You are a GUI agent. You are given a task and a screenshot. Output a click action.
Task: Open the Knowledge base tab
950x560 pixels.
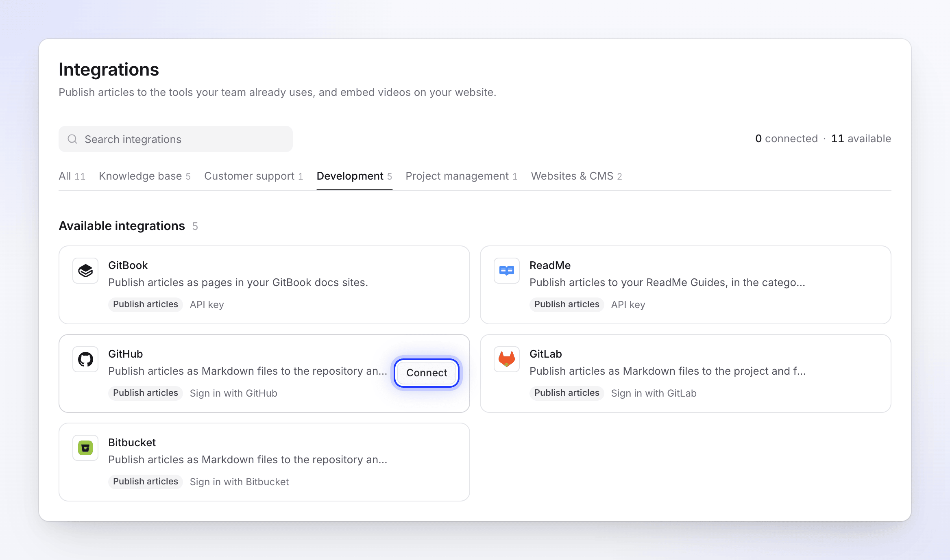(x=145, y=176)
